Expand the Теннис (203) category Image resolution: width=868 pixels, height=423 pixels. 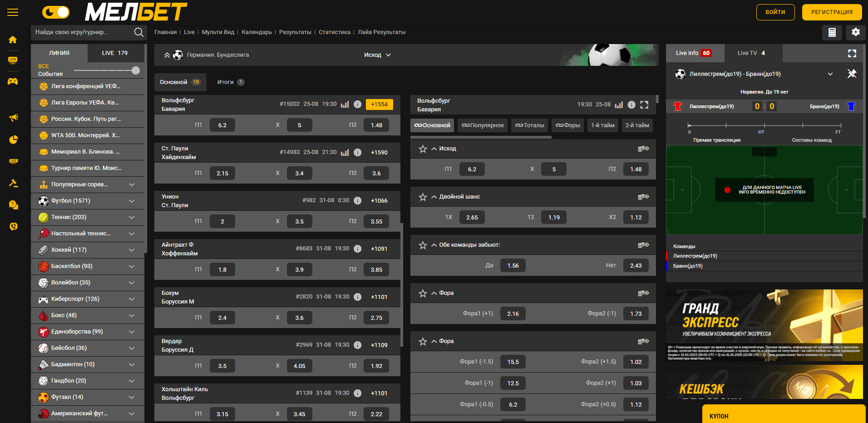(132, 217)
